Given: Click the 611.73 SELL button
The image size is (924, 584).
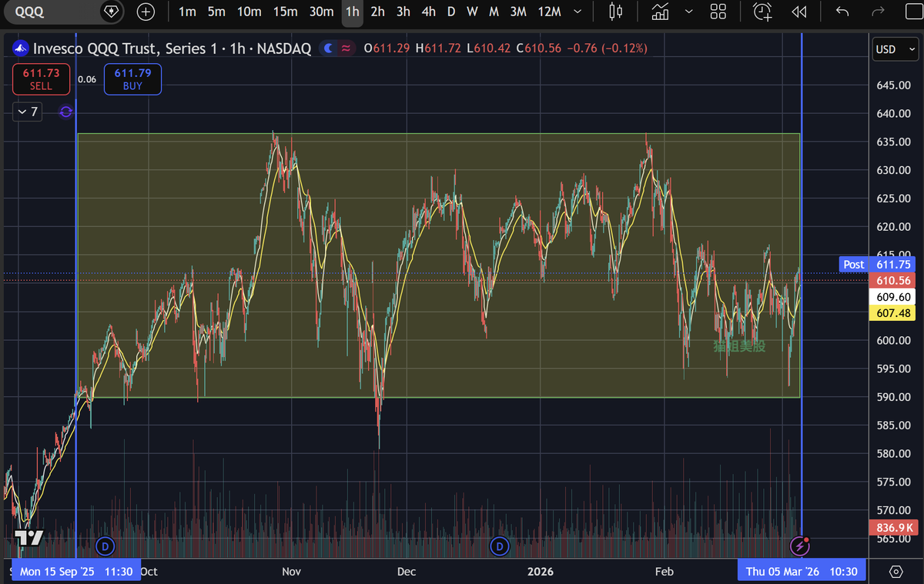Looking at the screenshot, I should coord(41,78).
